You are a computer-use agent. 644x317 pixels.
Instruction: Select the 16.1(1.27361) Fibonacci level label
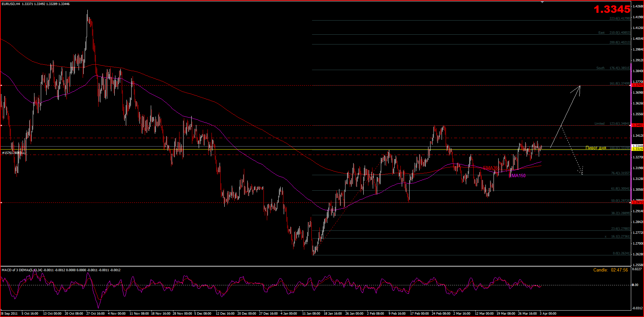(x=621, y=236)
